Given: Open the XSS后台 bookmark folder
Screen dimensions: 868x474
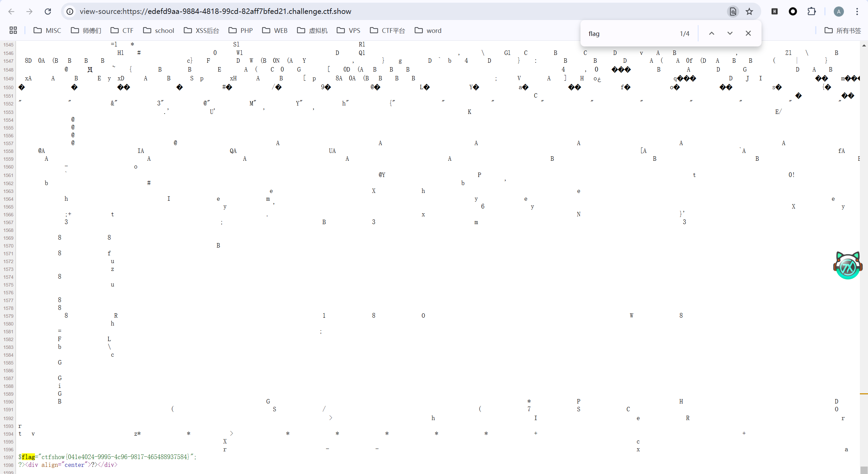Looking at the screenshot, I should [x=201, y=31].
